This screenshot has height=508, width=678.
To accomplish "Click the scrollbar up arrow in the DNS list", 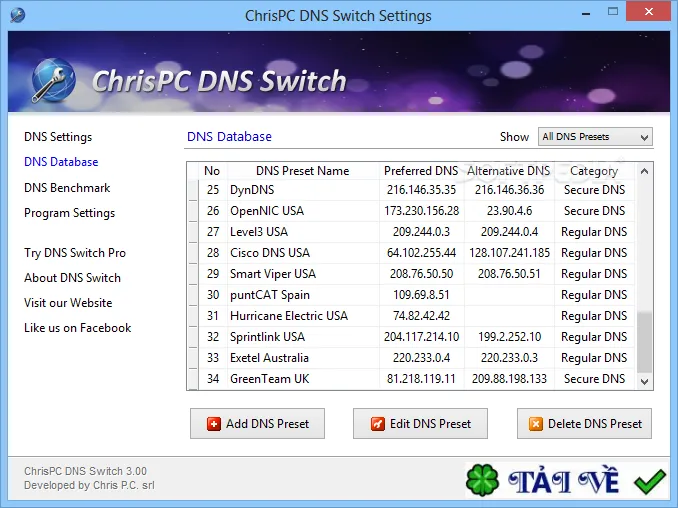I will 644,171.
